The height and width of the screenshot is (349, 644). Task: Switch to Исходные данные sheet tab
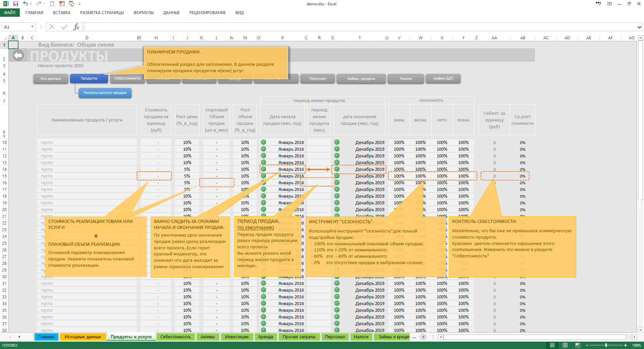(x=83, y=337)
